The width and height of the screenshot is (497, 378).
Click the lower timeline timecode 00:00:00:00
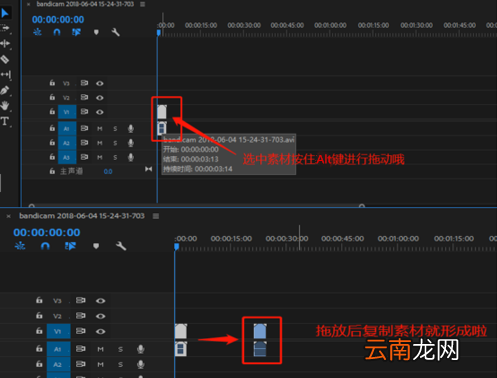[47, 232]
